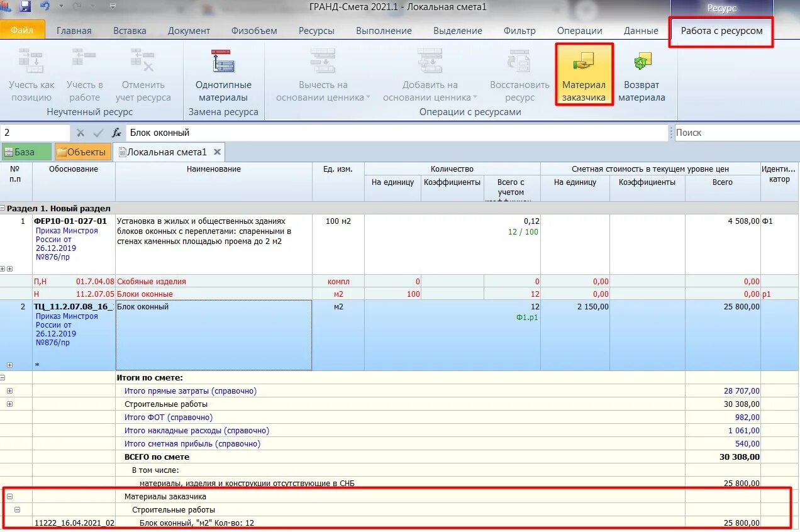Close the Локальная смета1 document tab
This screenshot has width=800, height=532.
(217, 152)
